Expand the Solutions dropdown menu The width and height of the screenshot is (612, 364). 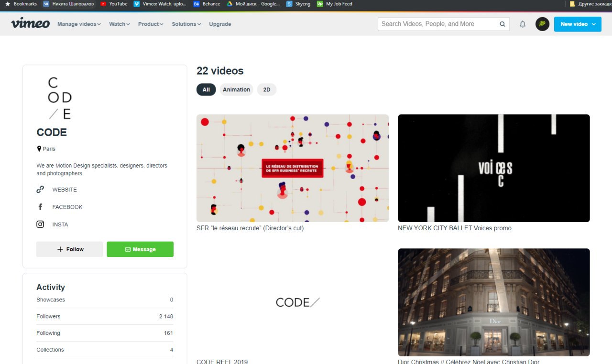(186, 24)
